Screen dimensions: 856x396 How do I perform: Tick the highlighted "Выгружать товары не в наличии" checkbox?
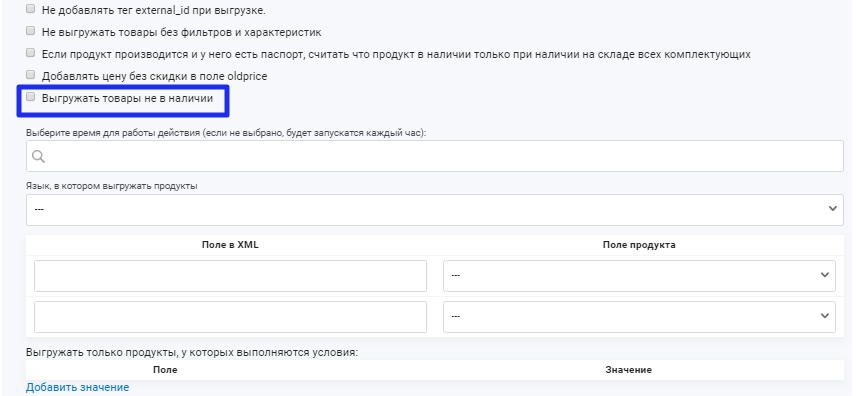coord(31,97)
